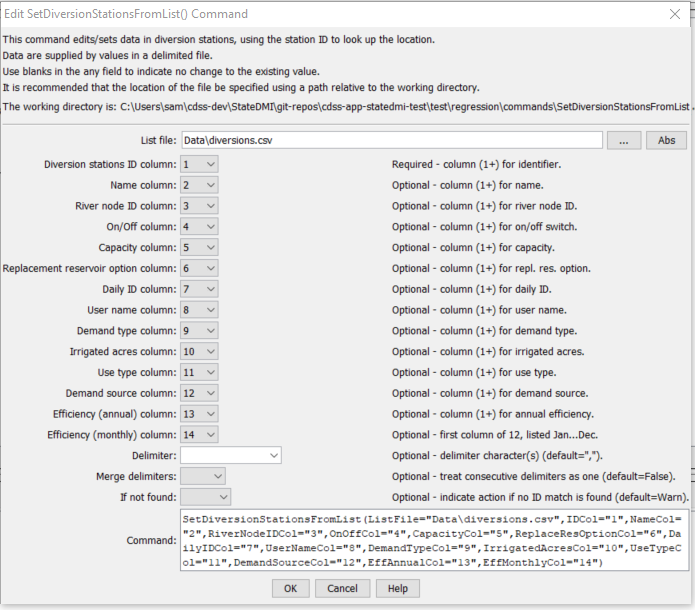Click 'Required - column (1+) for identifier.' text
Image resolution: width=695 pixels, height=610 pixels.
point(476,164)
